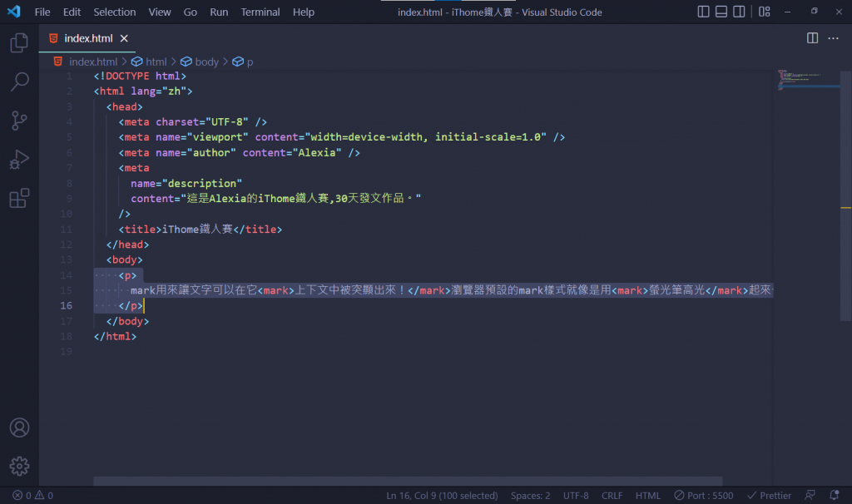The height and width of the screenshot is (504, 852).
Task: Click the html lang="zh" line
Action: pos(143,91)
